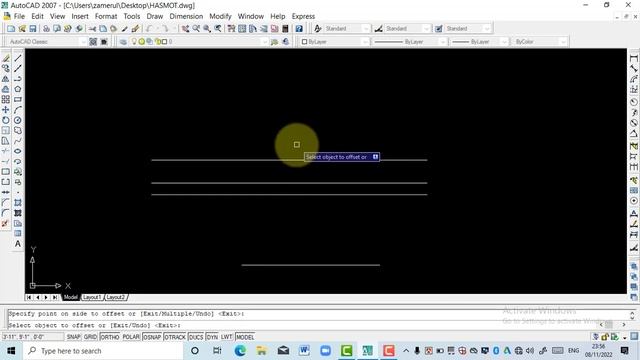Toggle DYN dynamic input
The height and width of the screenshot is (360, 640).
(x=212, y=337)
